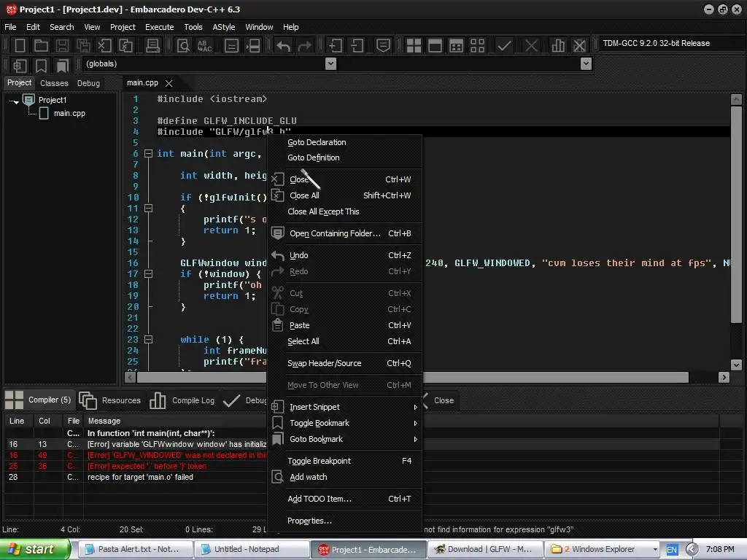Open the Execute menu
Image resolution: width=747 pixels, height=560 pixels.
tap(160, 27)
